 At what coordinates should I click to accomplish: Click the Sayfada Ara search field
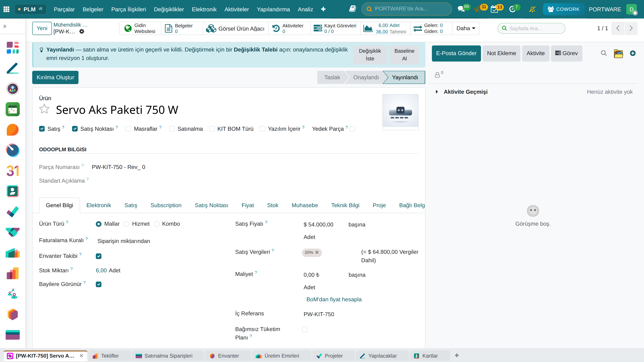(x=531, y=28)
